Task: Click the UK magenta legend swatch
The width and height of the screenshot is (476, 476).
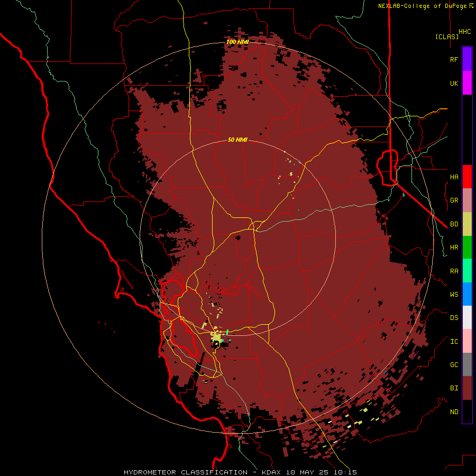Action: [x=467, y=83]
